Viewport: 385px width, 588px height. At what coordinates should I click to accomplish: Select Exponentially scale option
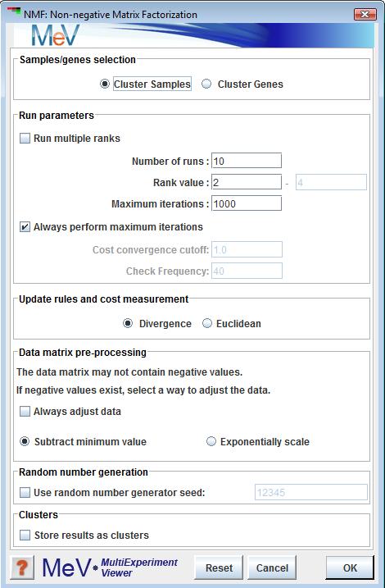(x=211, y=441)
